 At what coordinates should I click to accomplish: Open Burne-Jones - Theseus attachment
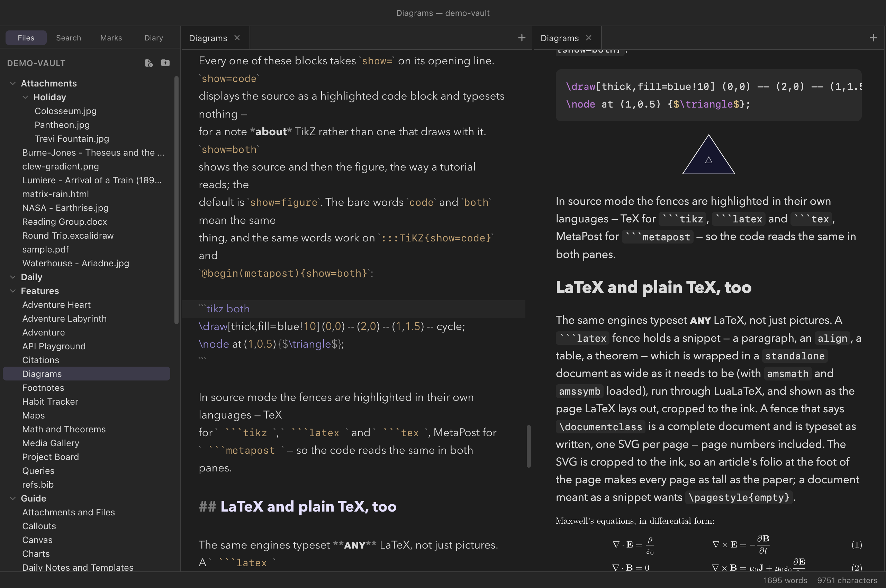point(93,153)
